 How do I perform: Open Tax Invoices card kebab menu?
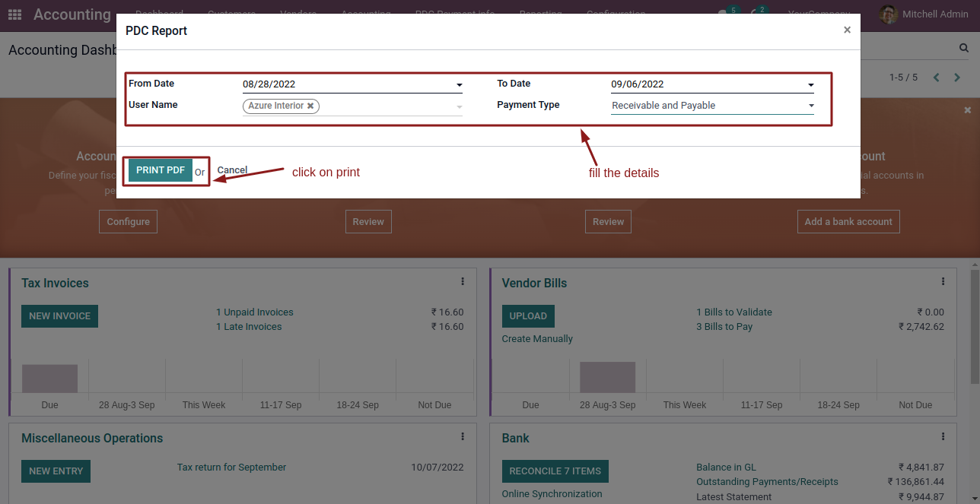(463, 281)
